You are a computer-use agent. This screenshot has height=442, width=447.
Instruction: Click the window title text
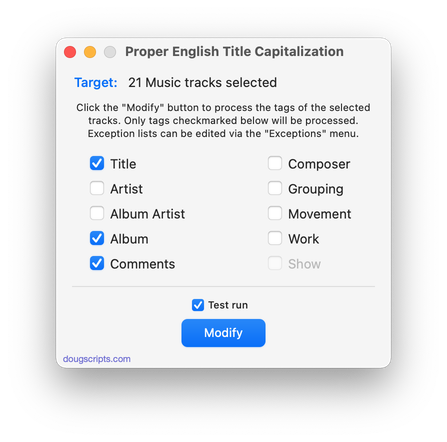pos(234,52)
